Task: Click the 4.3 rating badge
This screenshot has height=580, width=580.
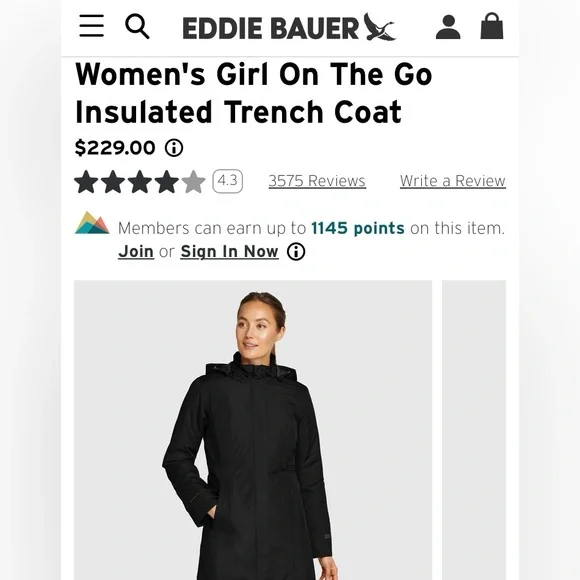Action: (x=227, y=181)
